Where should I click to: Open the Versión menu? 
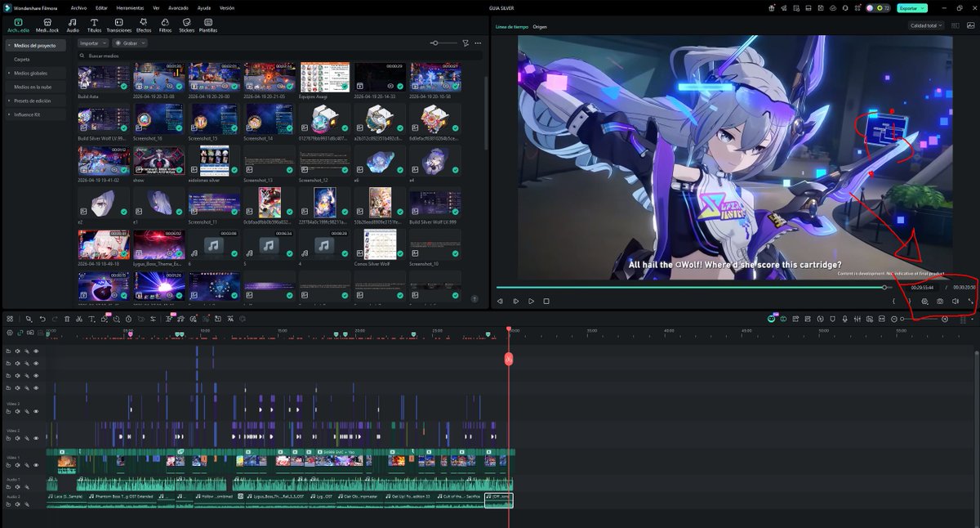[x=227, y=7]
